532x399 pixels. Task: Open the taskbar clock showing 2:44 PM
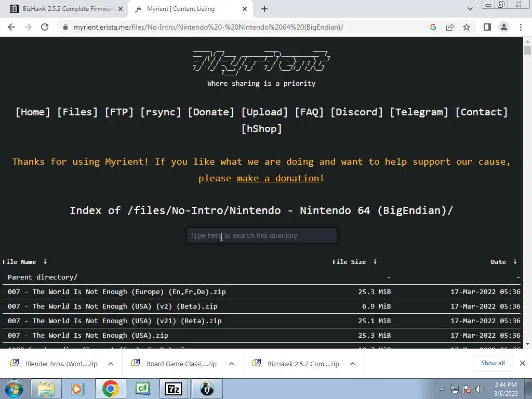tap(506, 389)
